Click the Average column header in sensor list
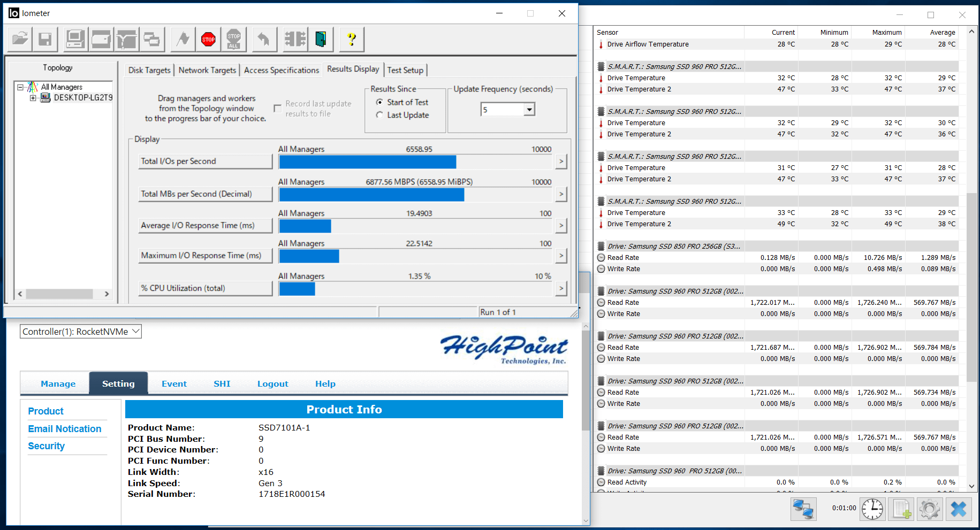Screen dimensions: 980x530 (x=932, y=33)
